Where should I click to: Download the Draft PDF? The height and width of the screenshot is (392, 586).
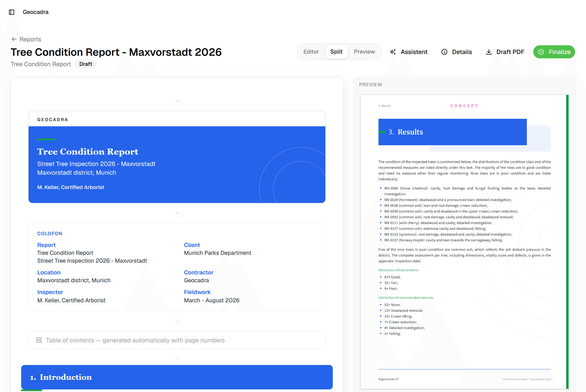click(x=505, y=52)
